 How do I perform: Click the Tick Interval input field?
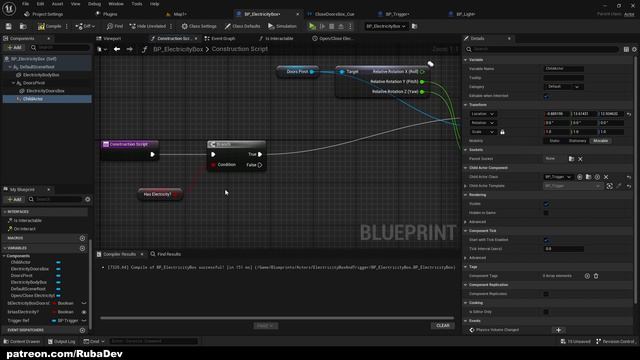(x=563, y=249)
